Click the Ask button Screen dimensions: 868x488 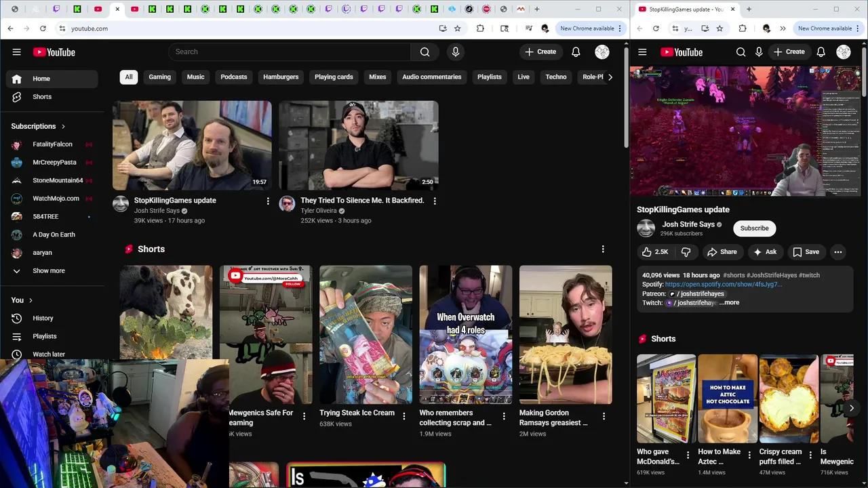pyautogui.click(x=765, y=252)
